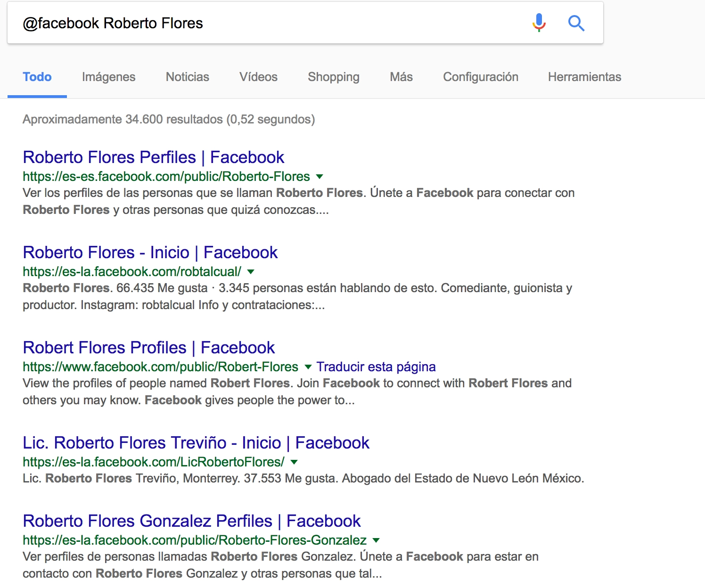The image size is (705, 588).
Task: Click the blue magnifying glass search icon
Action: click(x=576, y=23)
